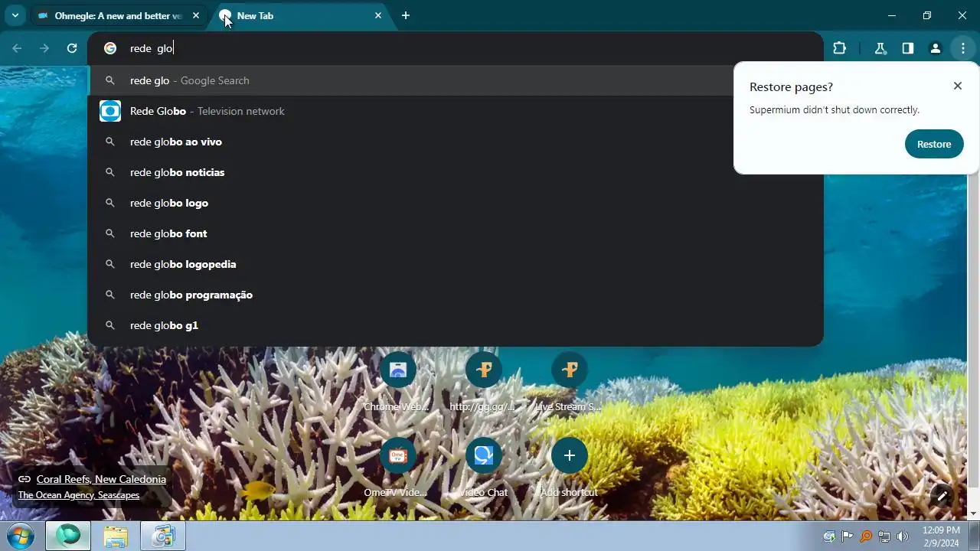Dismiss the Restore pages popup
The image size is (980, 551).
pos(958,86)
